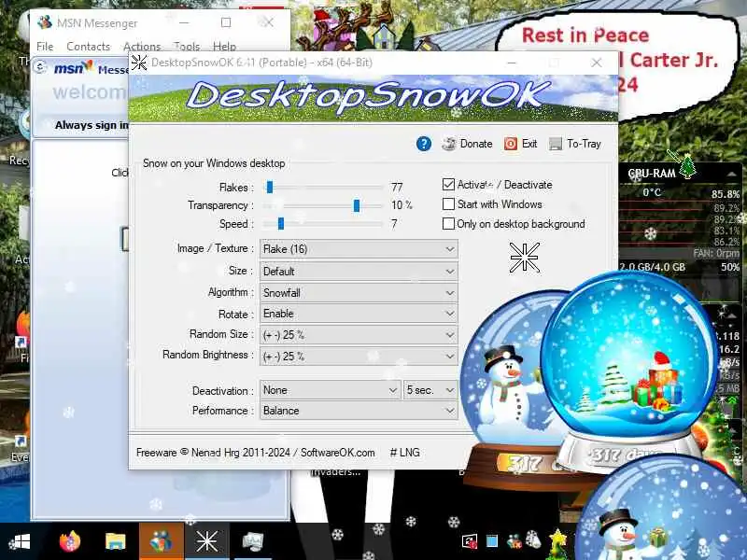Open Help menu in MSN Messenger
Screen dimensions: 747x560
coord(224,46)
